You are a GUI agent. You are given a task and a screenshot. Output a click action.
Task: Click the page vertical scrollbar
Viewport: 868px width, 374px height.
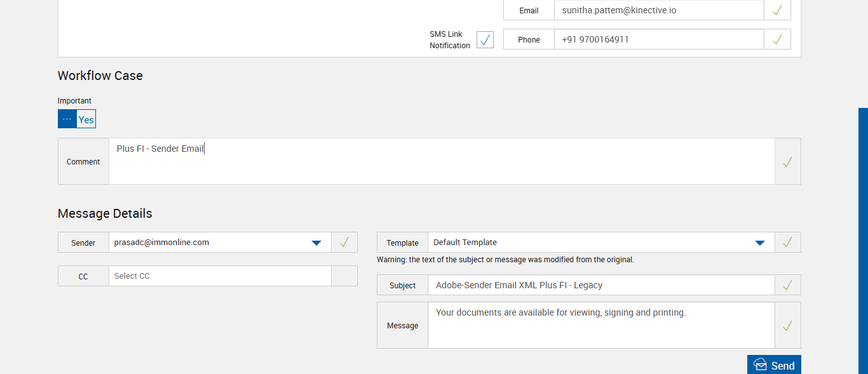click(x=863, y=241)
